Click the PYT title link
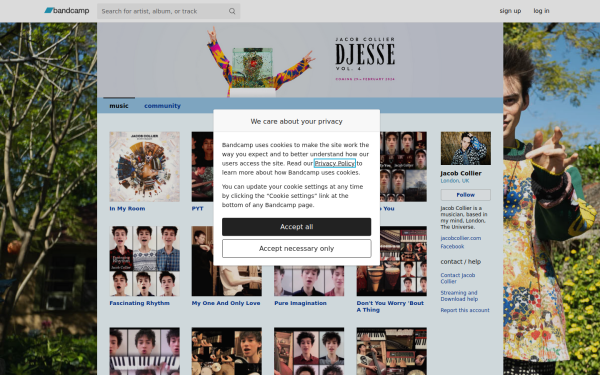The height and width of the screenshot is (375, 600). click(x=197, y=209)
